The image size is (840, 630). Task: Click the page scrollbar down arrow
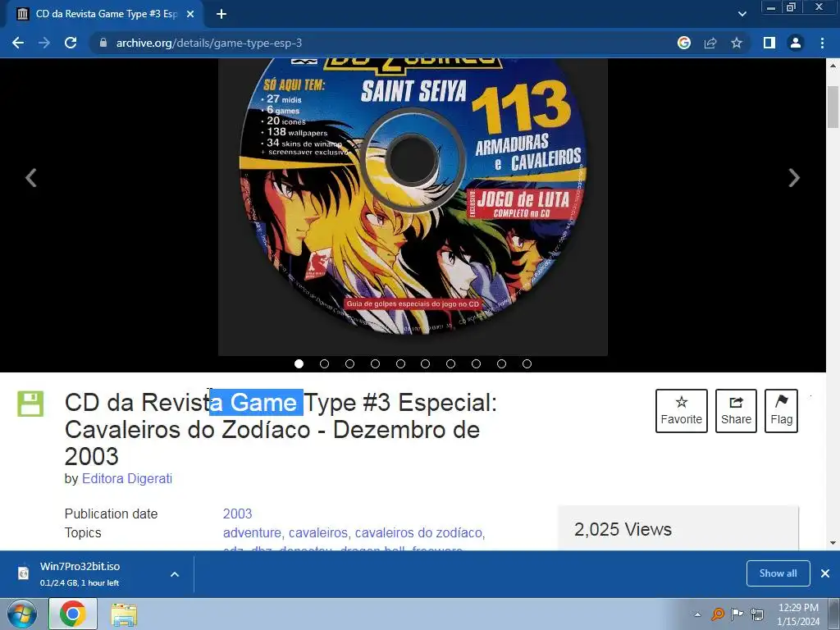[833, 543]
